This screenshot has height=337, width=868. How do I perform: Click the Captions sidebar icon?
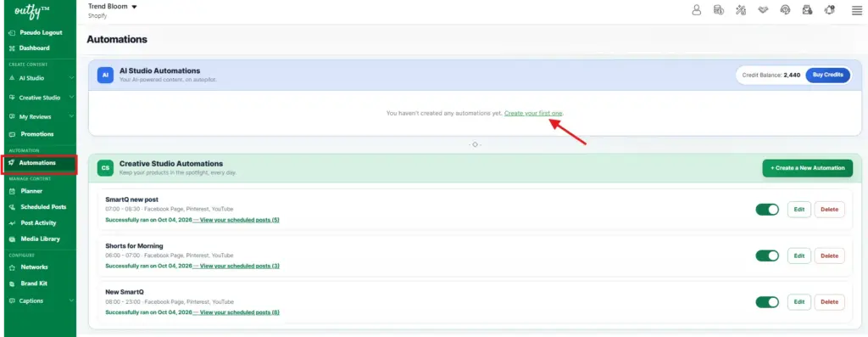pyautogui.click(x=12, y=301)
